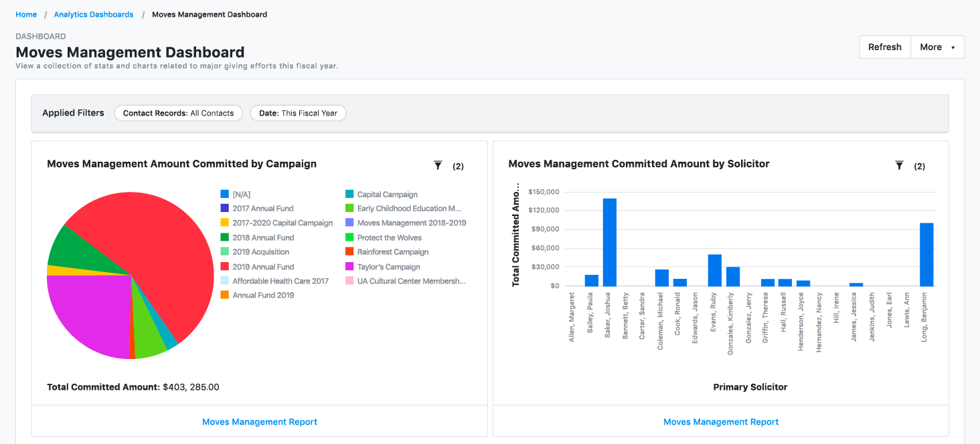The image size is (980, 444).
Task: Navigate to Home via breadcrumb
Action: [x=26, y=14]
